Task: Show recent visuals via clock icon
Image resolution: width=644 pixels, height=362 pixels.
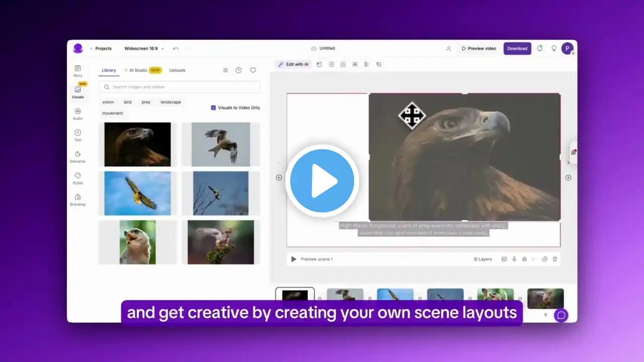Action: coord(238,70)
